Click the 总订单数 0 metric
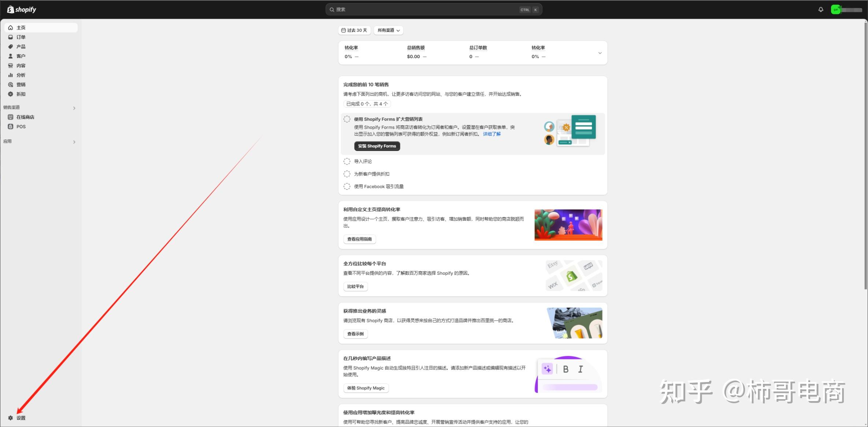 [478, 52]
